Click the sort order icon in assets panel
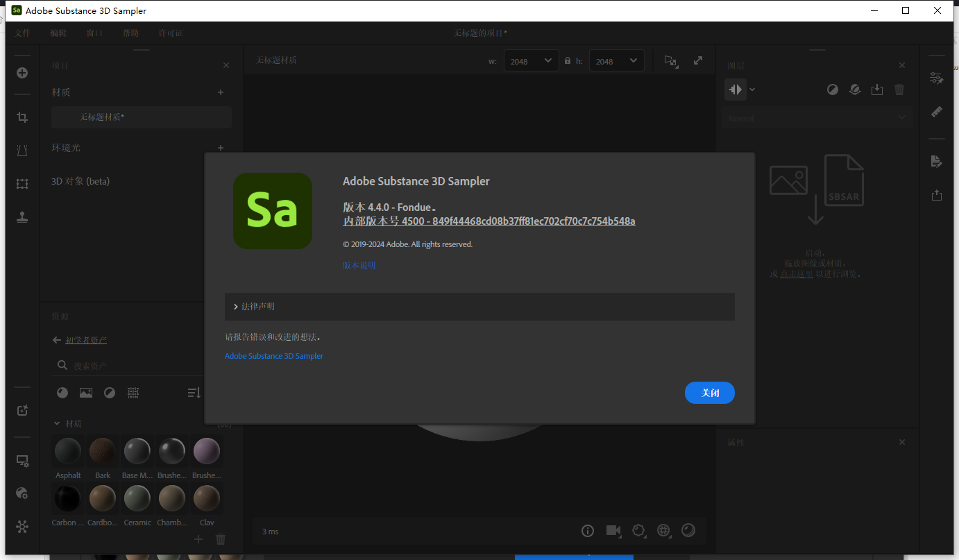Screen dimensions: 959x560 [194, 393]
